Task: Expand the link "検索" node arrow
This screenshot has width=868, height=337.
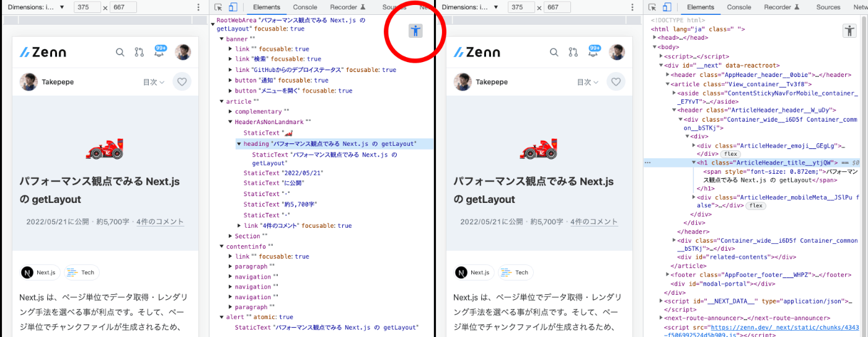Action: pyautogui.click(x=231, y=60)
